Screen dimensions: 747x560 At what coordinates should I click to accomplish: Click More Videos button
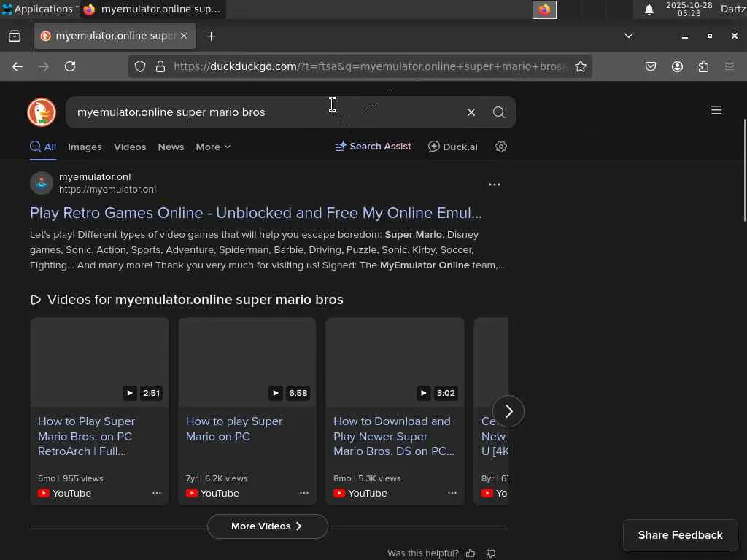click(x=267, y=526)
